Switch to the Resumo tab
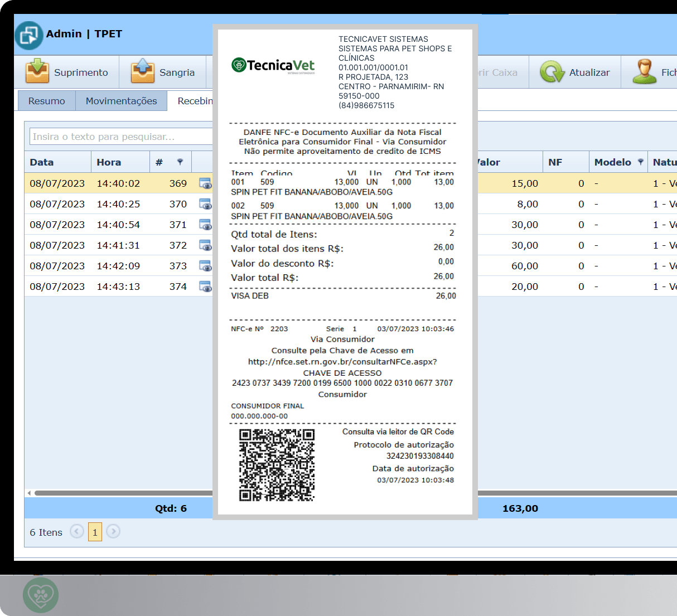 pyautogui.click(x=46, y=100)
